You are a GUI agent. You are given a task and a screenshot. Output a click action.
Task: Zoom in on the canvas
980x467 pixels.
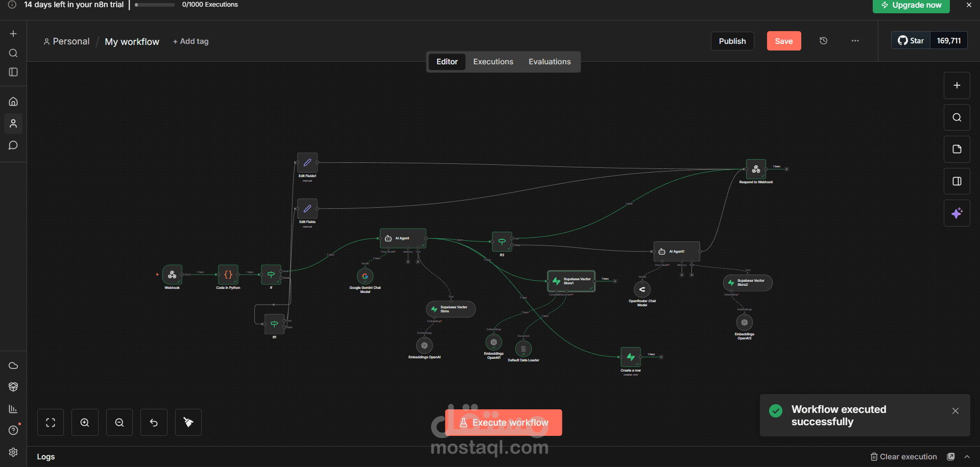click(85, 423)
